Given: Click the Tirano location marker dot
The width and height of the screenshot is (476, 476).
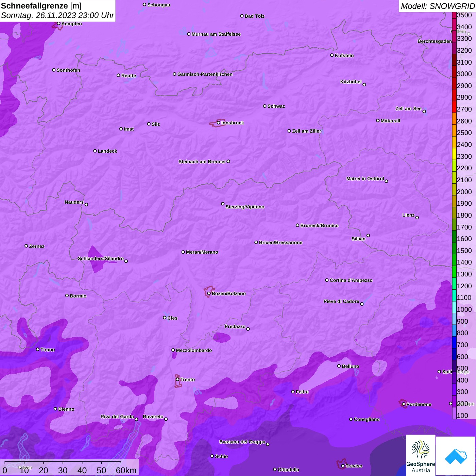Looking at the screenshot, I should [x=38, y=349].
